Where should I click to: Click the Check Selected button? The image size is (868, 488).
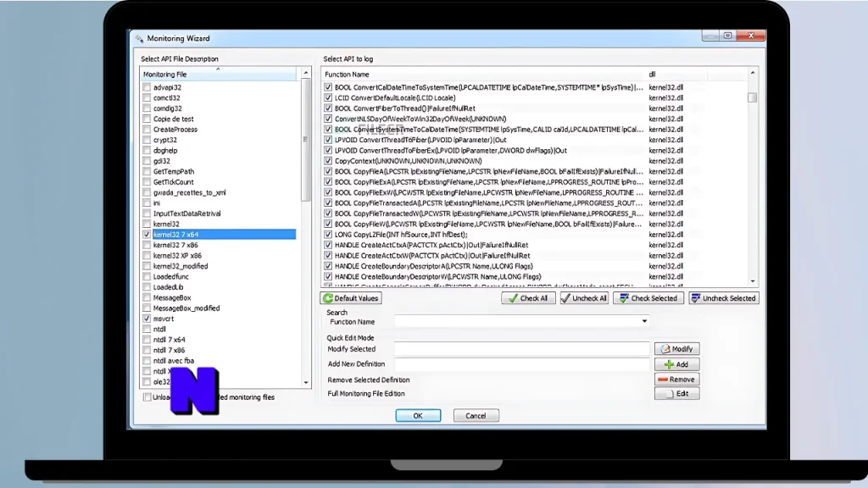[x=648, y=298]
